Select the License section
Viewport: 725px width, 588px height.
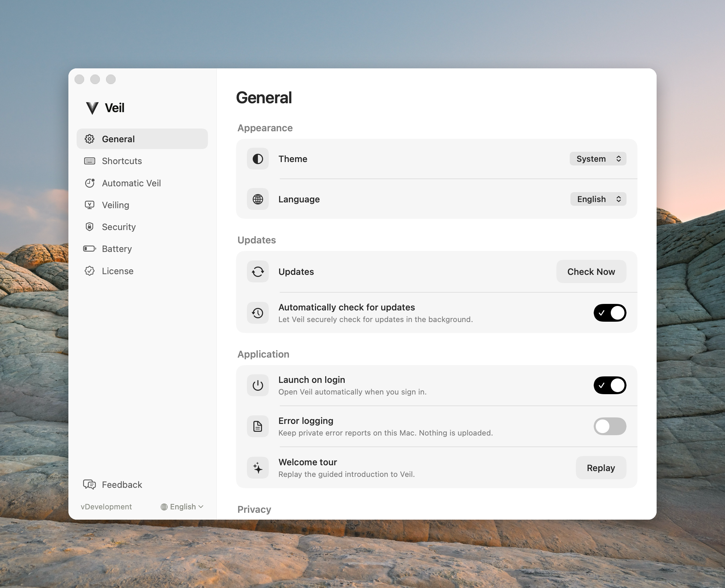pyautogui.click(x=142, y=271)
